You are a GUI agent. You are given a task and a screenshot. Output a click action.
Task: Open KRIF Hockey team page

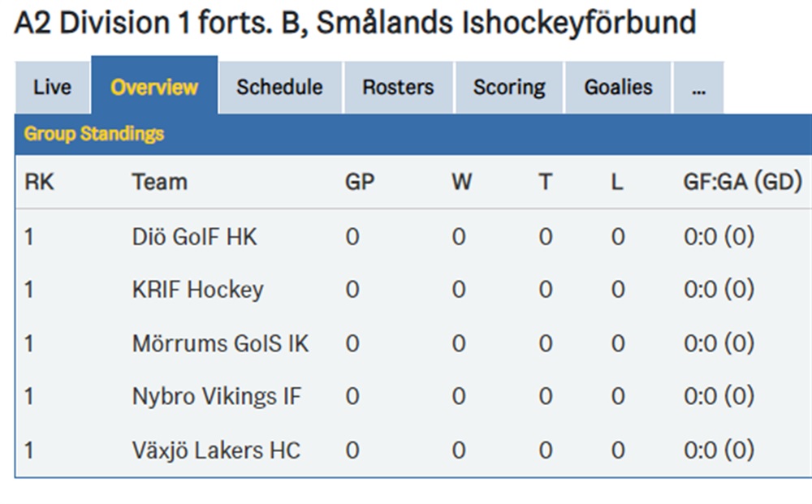(198, 290)
